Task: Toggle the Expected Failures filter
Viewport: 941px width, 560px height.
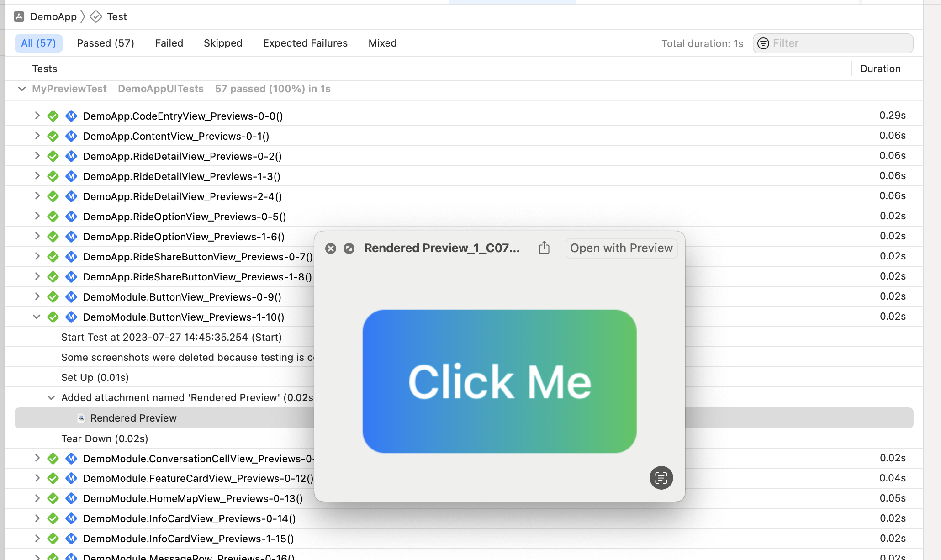Action: click(305, 42)
